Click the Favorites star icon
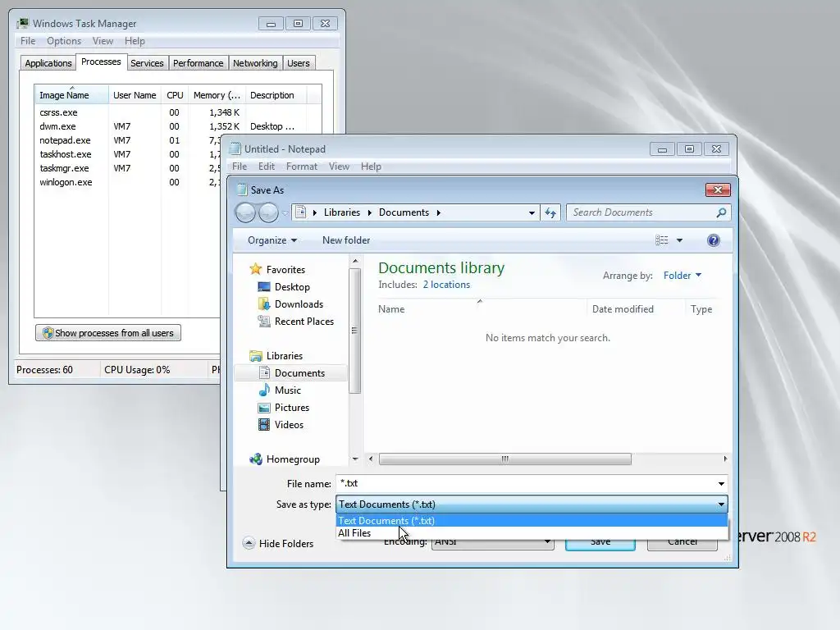 pyautogui.click(x=256, y=269)
